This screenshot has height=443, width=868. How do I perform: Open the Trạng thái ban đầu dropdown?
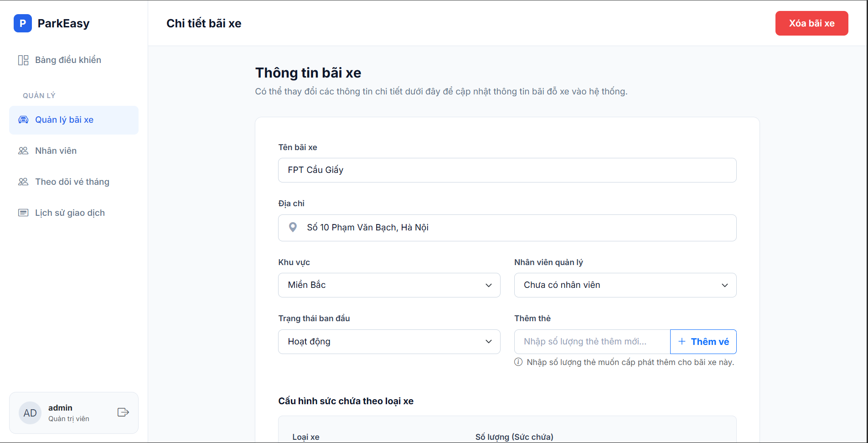click(x=389, y=342)
